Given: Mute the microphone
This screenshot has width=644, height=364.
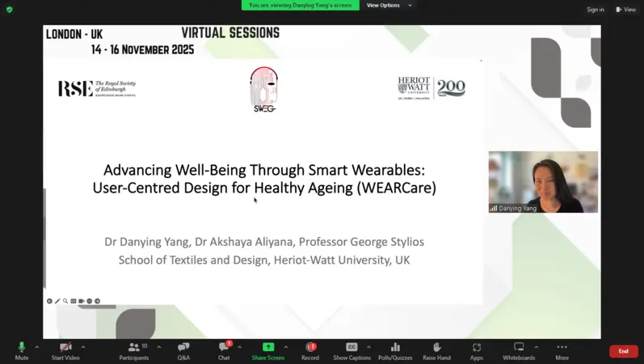Looking at the screenshot, I should pyautogui.click(x=22, y=348).
